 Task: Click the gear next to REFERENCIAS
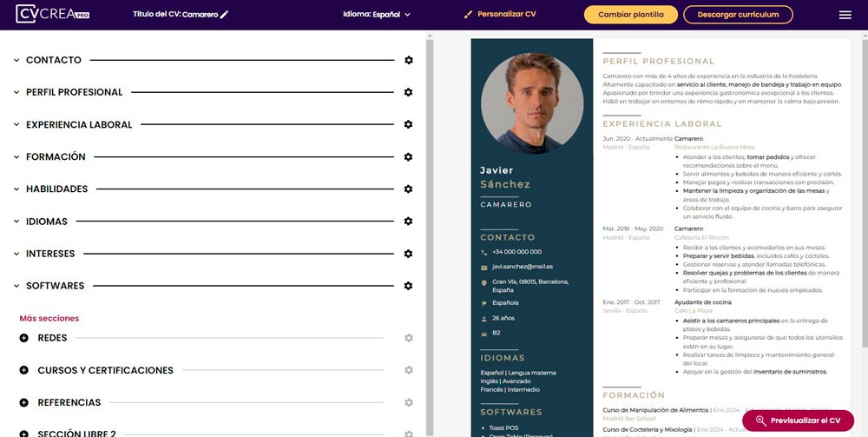(409, 402)
